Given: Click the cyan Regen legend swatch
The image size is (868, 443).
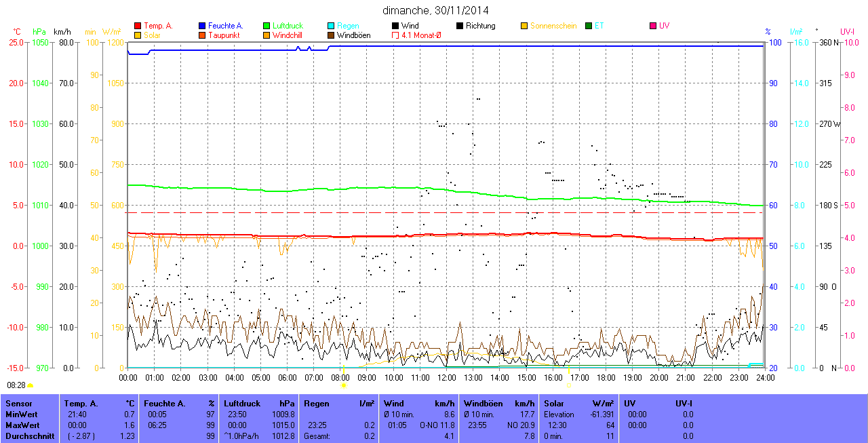Looking at the screenshot, I should tap(331, 26).
